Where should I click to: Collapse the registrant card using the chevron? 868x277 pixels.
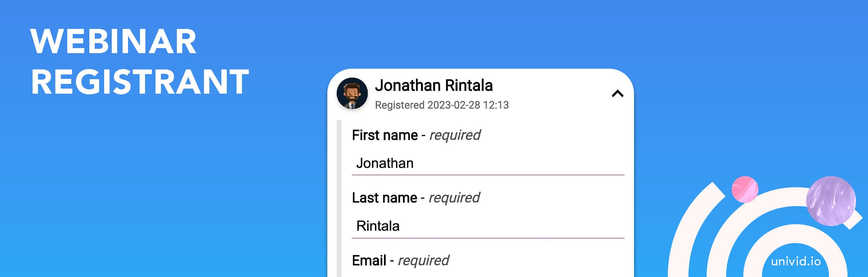[x=617, y=94]
